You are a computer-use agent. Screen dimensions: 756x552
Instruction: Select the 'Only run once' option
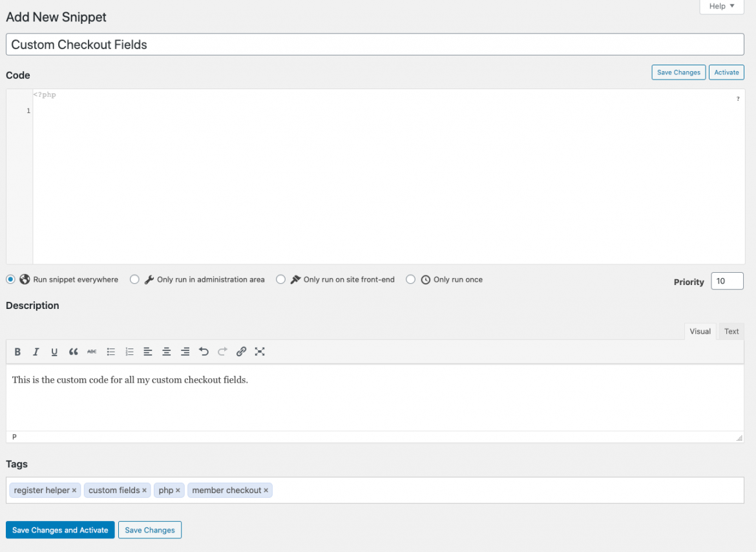pos(410,280)
